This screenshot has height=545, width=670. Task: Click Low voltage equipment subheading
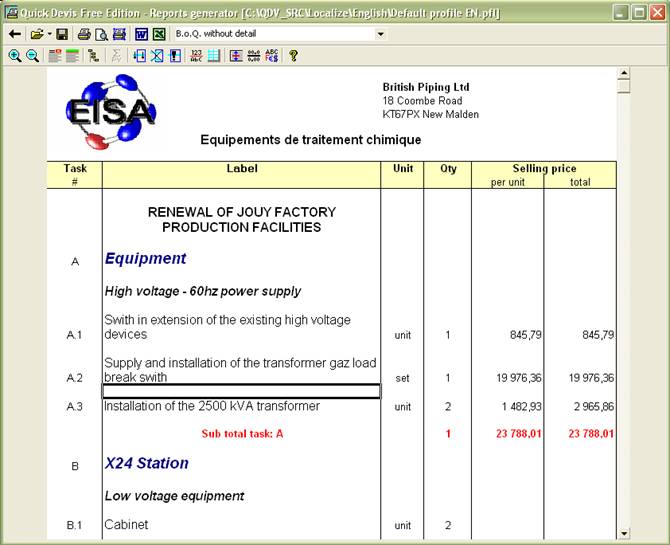pos(174,496)
